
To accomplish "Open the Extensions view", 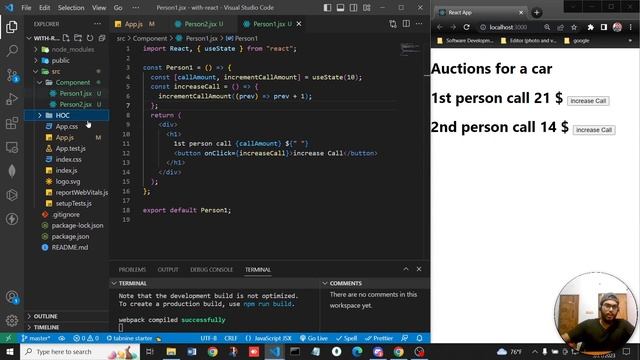I will (12, 123).
